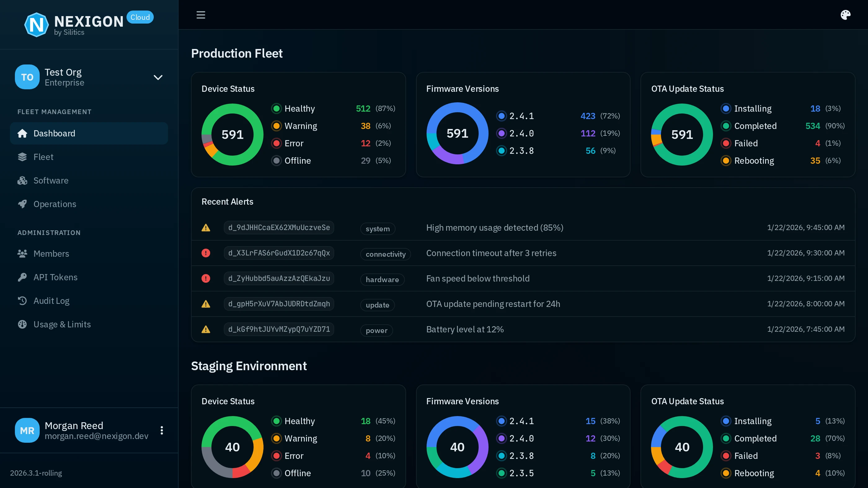Open the Operations menu item
Image resolution: width=868 pixels, height=488 pixels.
(x=89, y=204)
